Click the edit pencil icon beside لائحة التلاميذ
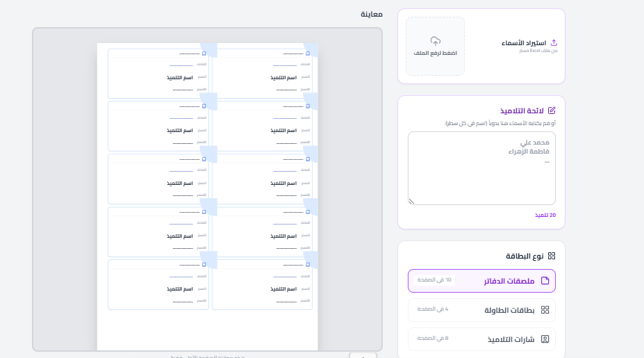644x358 pixels. click(552, 111)
